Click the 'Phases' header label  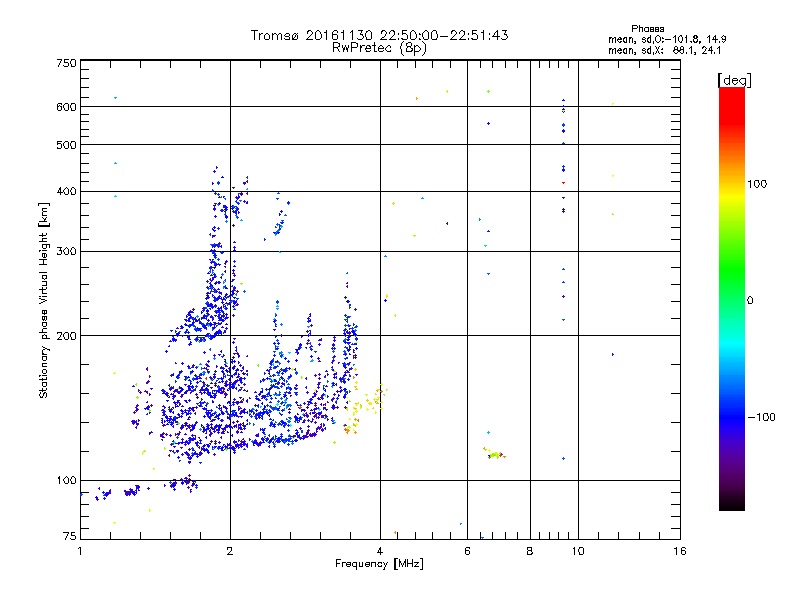647,29
